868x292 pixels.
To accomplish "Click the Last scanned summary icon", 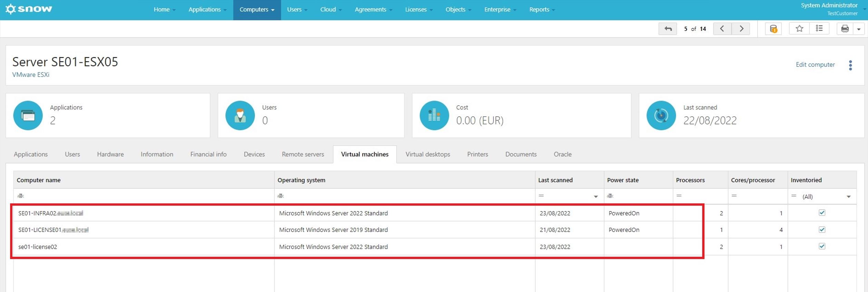I will [661, 115].
